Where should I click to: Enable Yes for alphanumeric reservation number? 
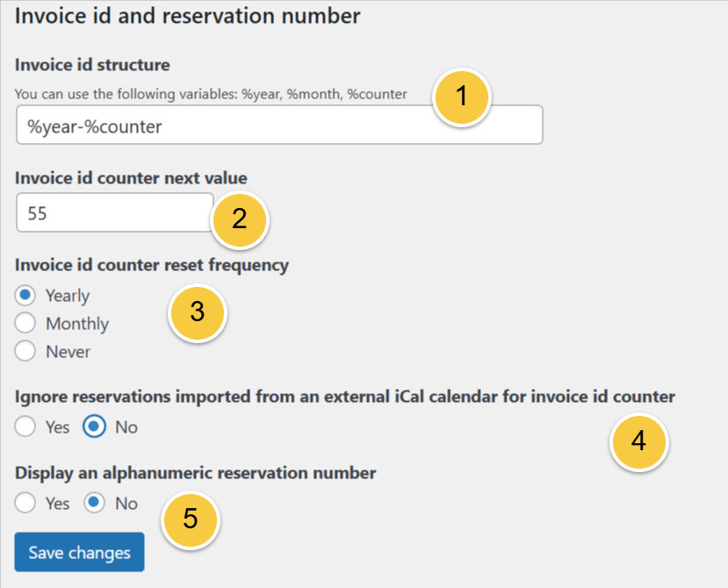25,504
